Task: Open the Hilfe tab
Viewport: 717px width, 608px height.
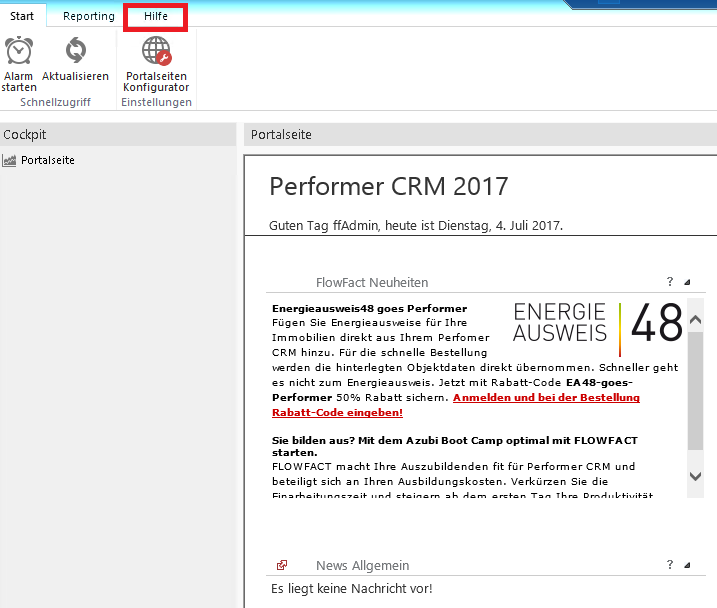Action: 155,16
